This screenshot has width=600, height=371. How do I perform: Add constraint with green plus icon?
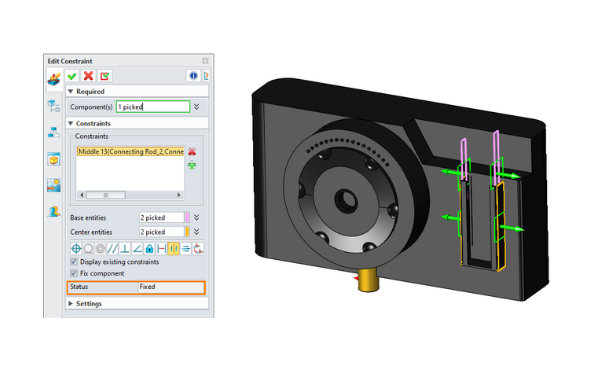point(192,165)
